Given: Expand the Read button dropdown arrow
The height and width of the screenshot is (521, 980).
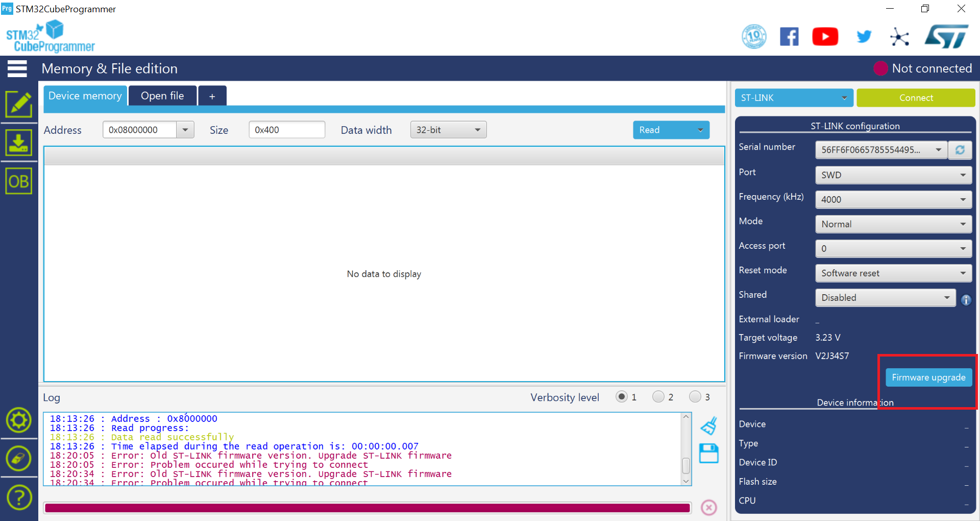Looking at the screenshot, I should (700, 130).
